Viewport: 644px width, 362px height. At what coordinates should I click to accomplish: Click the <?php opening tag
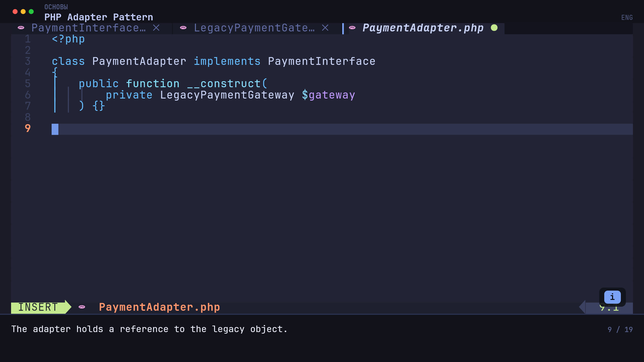click(68, 39)
